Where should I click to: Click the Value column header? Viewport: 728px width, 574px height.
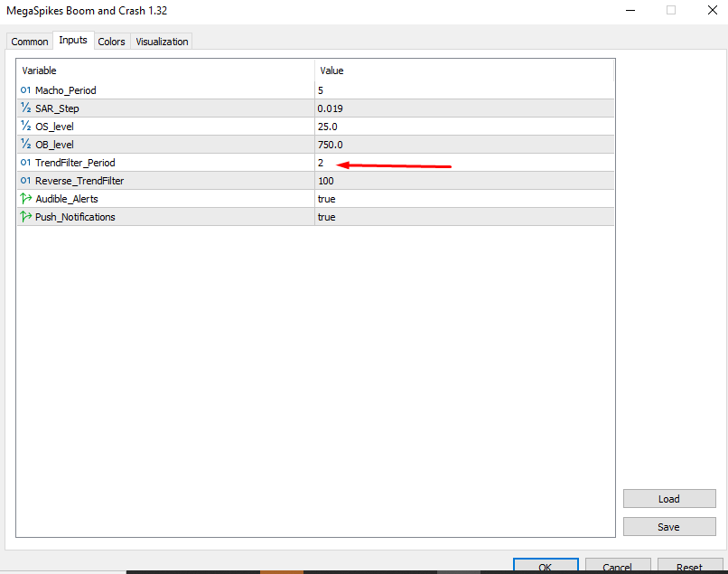pos(464,71)
